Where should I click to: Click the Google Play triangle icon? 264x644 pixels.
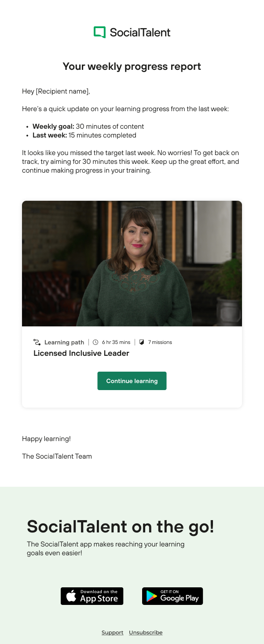click(152, 596)
